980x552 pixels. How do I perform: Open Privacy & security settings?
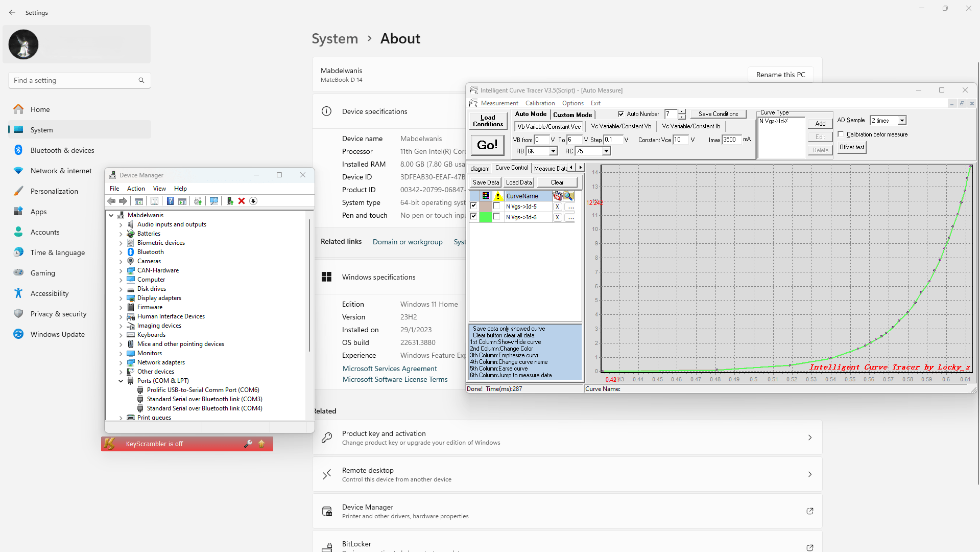(58, 314)
